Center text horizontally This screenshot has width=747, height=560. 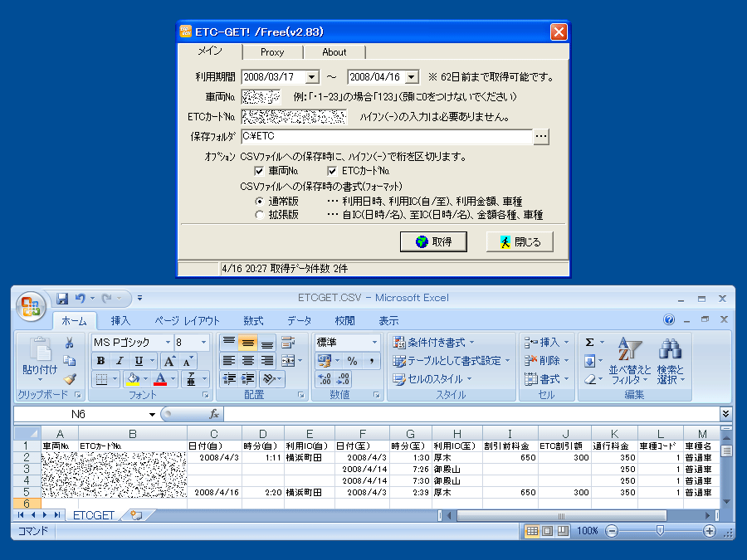click(x=247, y=361)
